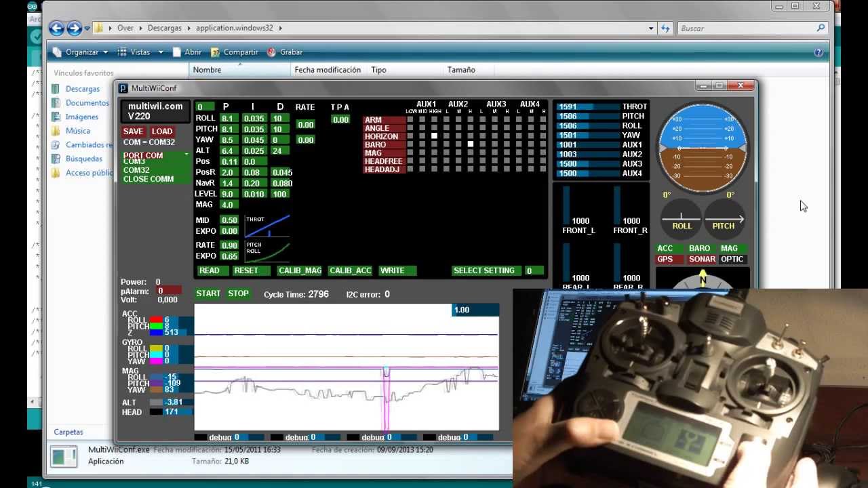The width and height of the screenshot is (868, 488).
Task: Click the PITCH ROLL expo curve graph
Action: tap(267, 251)
